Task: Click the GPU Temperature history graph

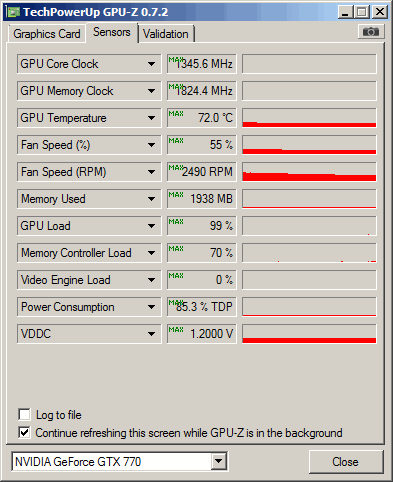Action: click(309, 118)
